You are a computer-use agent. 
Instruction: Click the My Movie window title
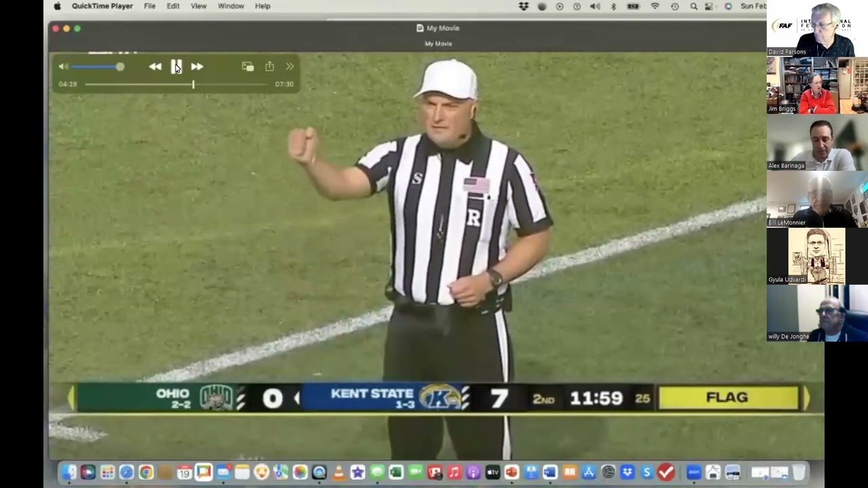(438, 28)
